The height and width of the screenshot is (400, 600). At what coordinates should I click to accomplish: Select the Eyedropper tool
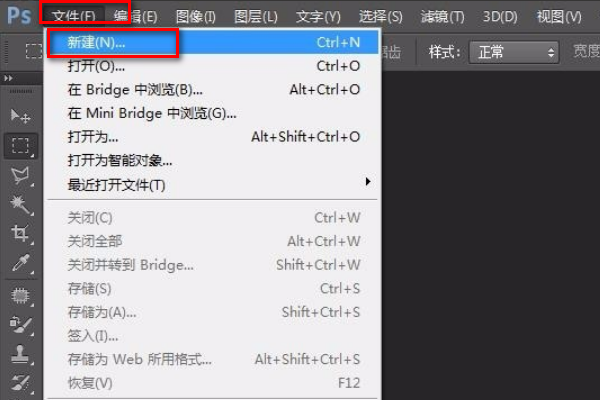[x=20, y=263]
